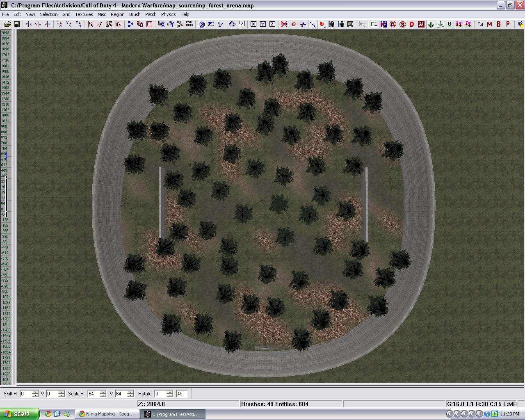Image resolution: width=525 pixels, height=420 pixels.
Task: Click the Shift H value field
Action: 25,394
